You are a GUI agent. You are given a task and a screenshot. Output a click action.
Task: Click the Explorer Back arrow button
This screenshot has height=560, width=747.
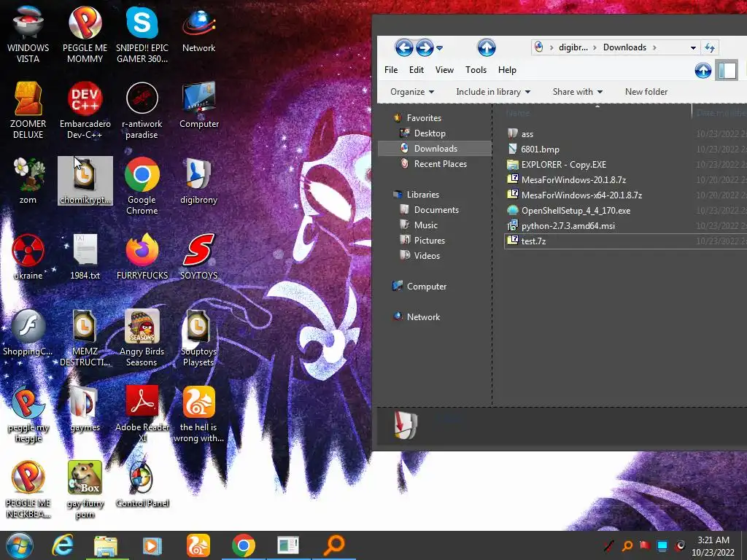point(404,47)
